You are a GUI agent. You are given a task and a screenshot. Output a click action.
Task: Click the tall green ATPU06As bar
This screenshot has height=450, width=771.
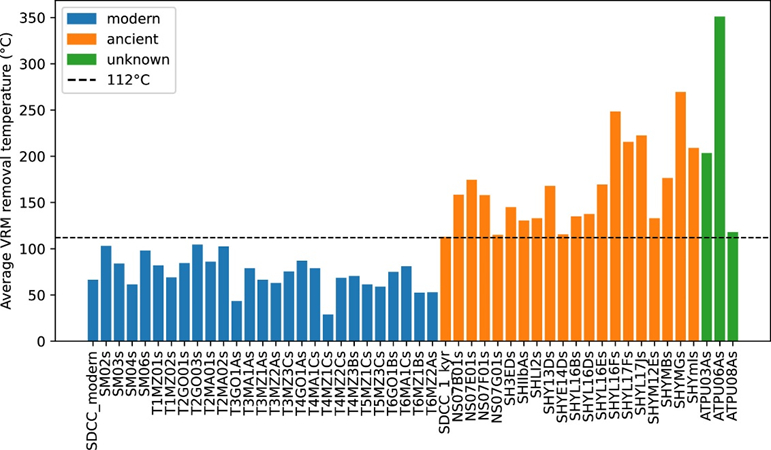[719, 179]
